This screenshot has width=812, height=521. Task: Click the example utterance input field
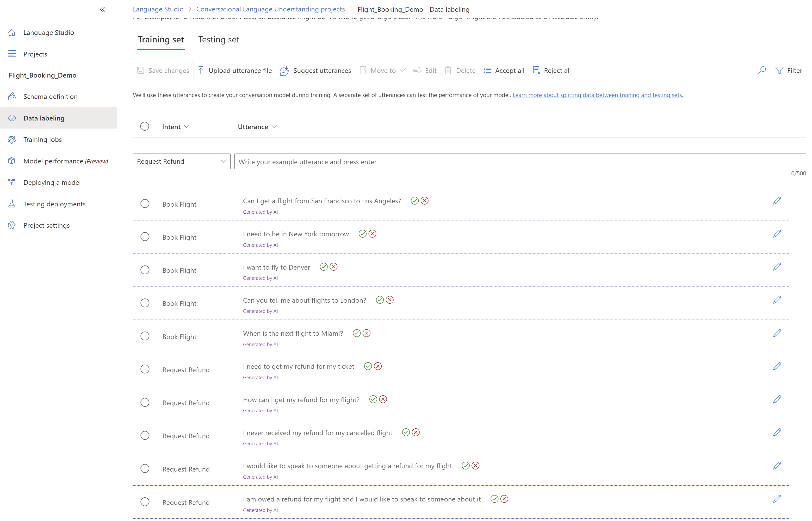coord(520,162)
